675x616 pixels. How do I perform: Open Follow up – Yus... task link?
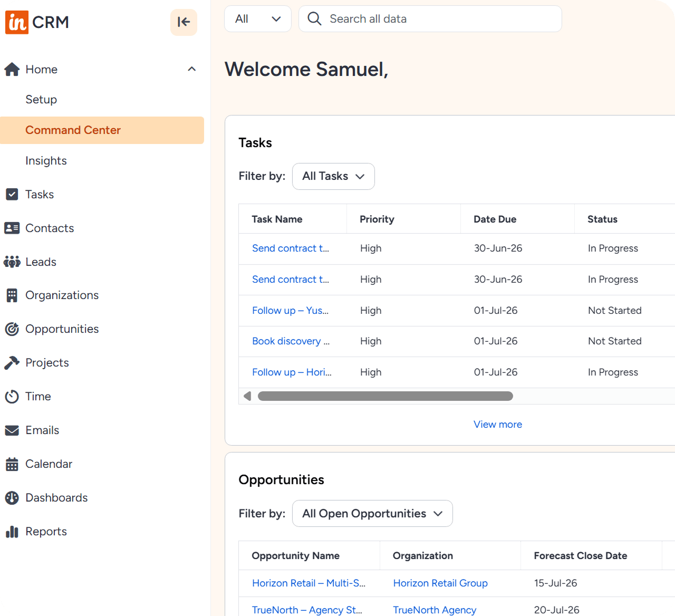point(290,311)
